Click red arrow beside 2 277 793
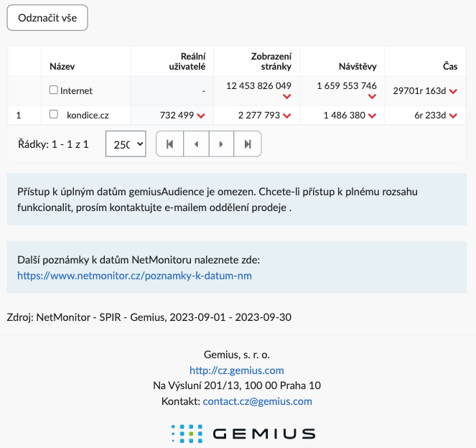Viewport: 476px width, 448px height. coord(287,116)
